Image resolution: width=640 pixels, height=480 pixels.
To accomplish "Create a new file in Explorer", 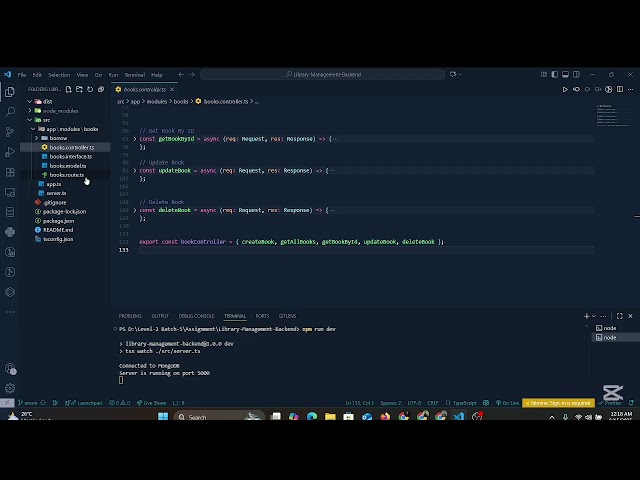I will point(69,89).
